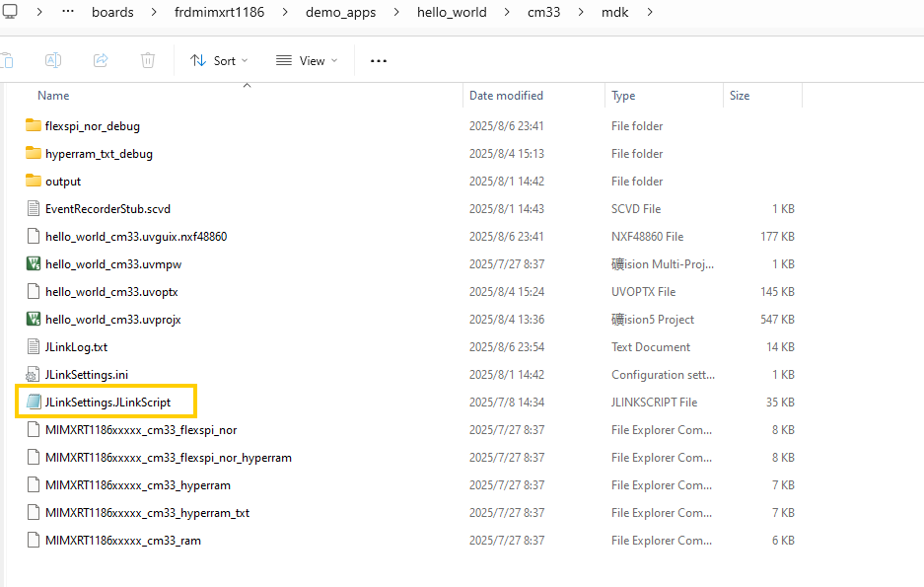Click the JLinkLog.txt text document icon
Image resolution: width=924 pixels, height=587 pixels.
[x=34, y=346]
